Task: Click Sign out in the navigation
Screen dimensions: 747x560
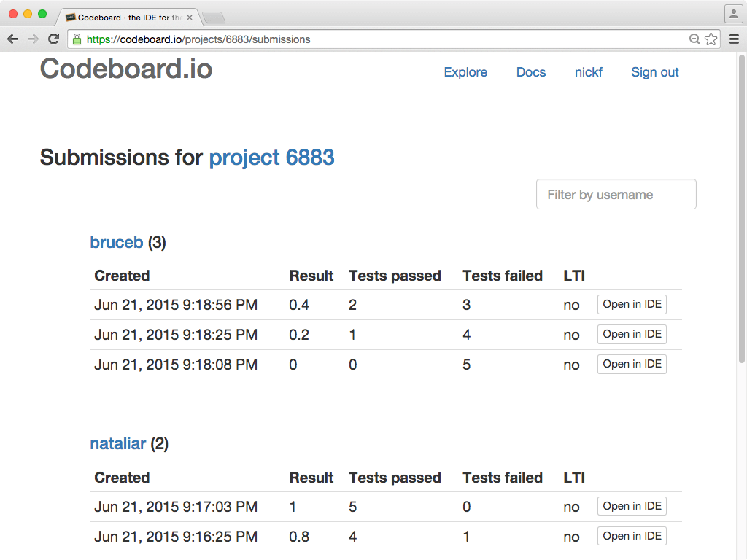Action: tap(654, 72)
